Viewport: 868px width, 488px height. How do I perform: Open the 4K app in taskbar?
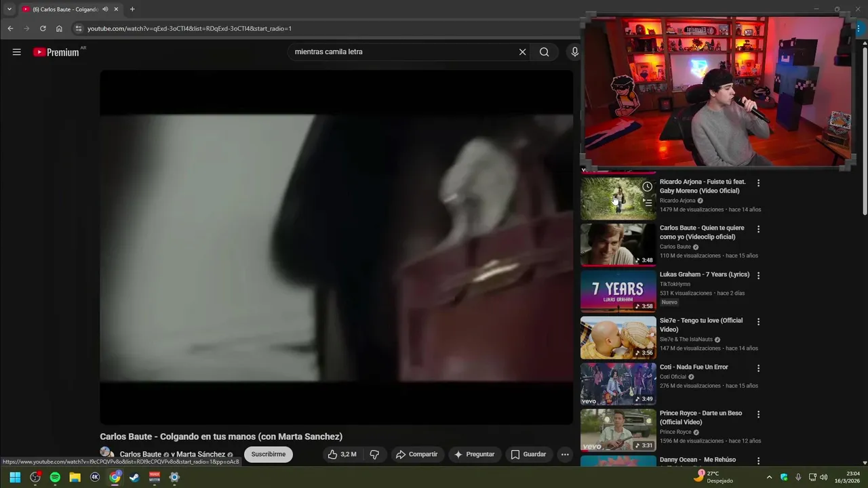pos(95,477)
